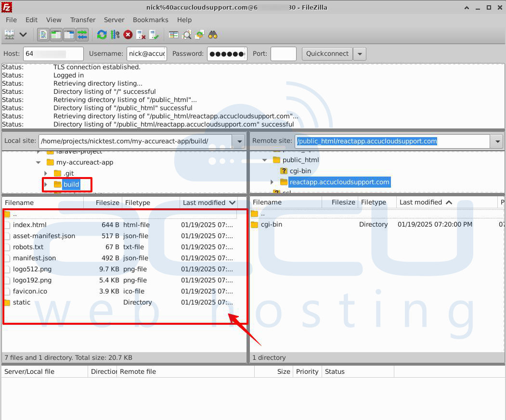Sort local files by Filetype column
The image size is (506, 420).
point(151,203)
